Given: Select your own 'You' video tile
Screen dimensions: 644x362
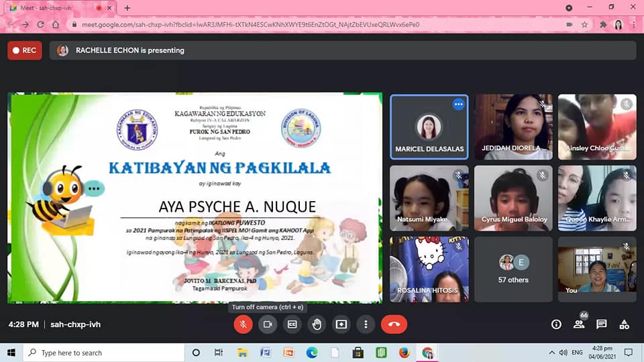Looking at the screenshot, I should tap(597, 269).
